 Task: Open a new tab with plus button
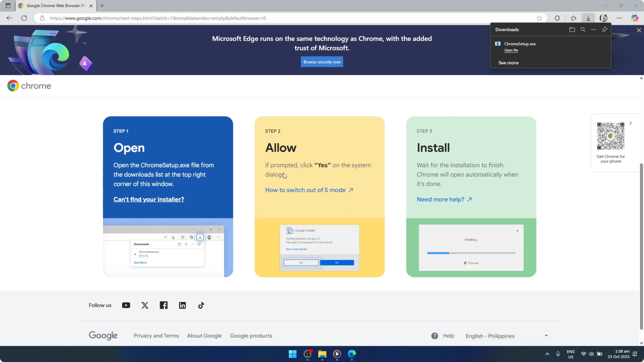(x=102, y=6)
